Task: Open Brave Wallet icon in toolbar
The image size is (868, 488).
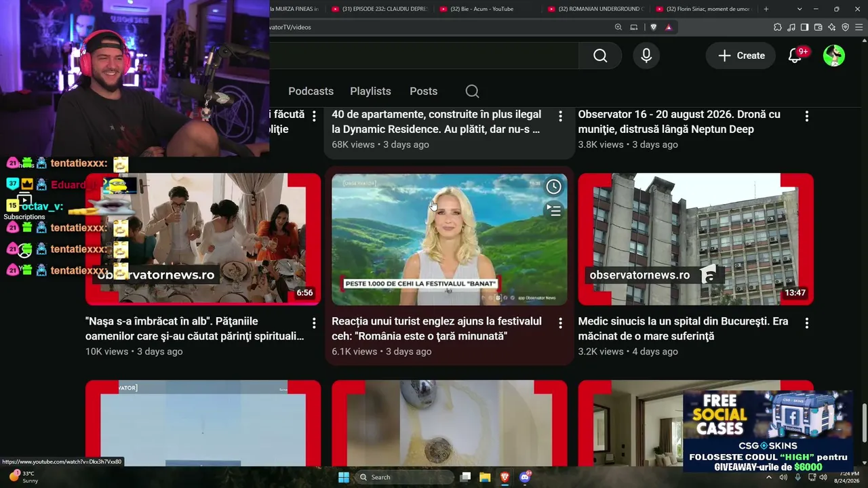Action: (x=818, y=27)
